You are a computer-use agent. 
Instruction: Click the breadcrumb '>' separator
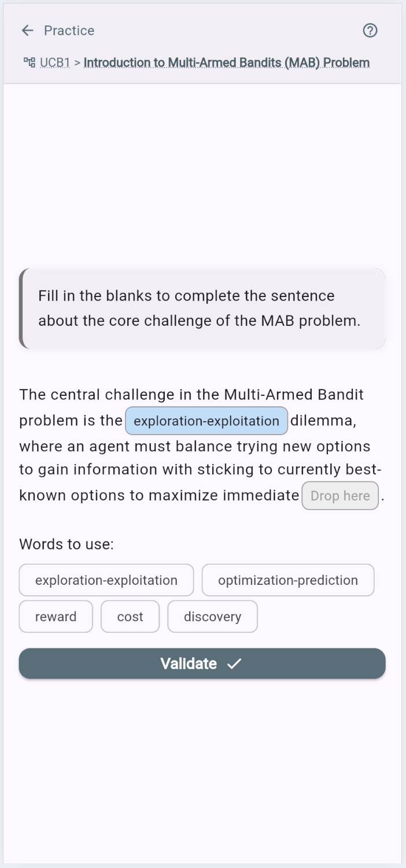coord(77,62)
